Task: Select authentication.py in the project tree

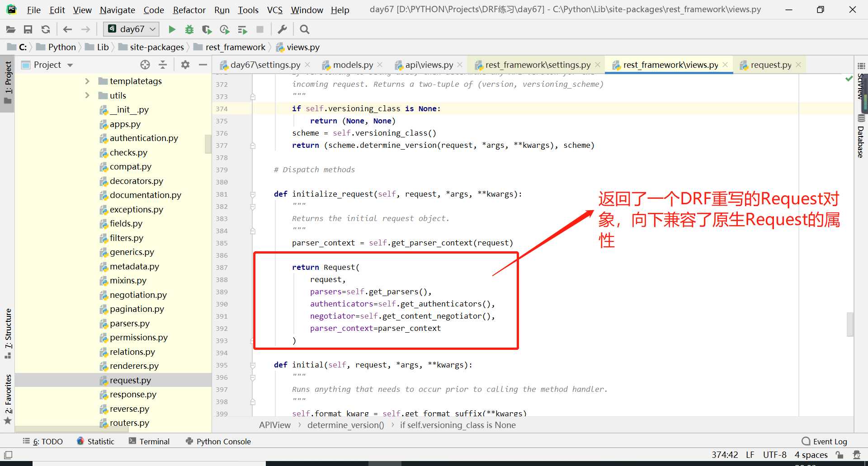Action: pyautogui.click(x=144, y=138)
